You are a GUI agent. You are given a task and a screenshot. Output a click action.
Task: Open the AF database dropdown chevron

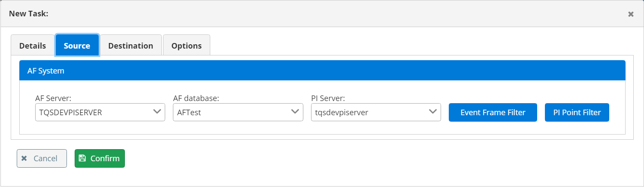[x=294, y=112]
